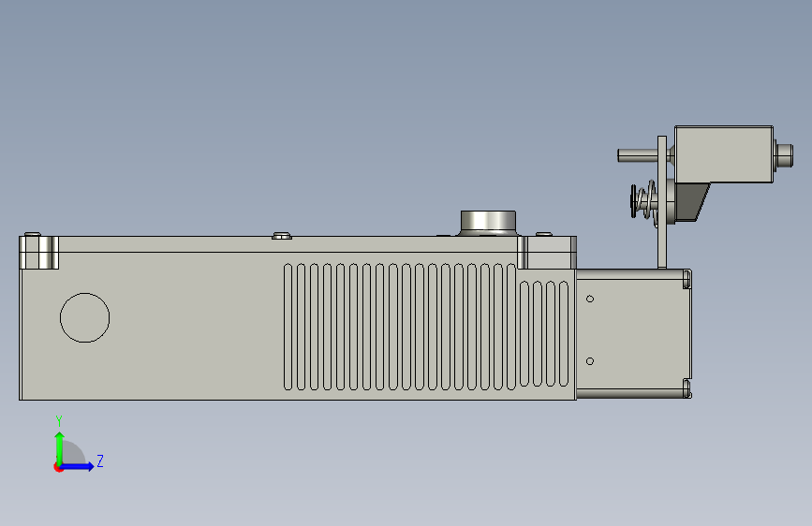Click the red X axis origin dot
812x526 pixels.
[58, 467]
